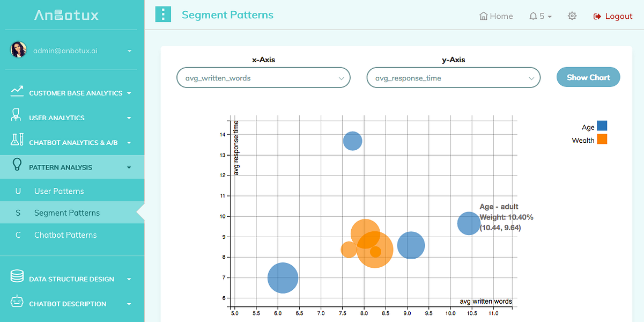
Task: Click the Pattern Analysis lightbulb icon
Action: pyautogui.click(x=17, y=165)
